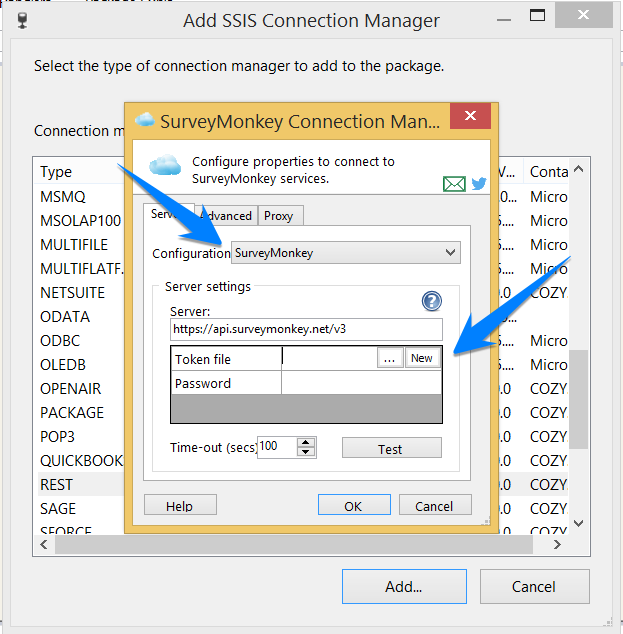
Task: Click the Contact column header
Action: 549,172
